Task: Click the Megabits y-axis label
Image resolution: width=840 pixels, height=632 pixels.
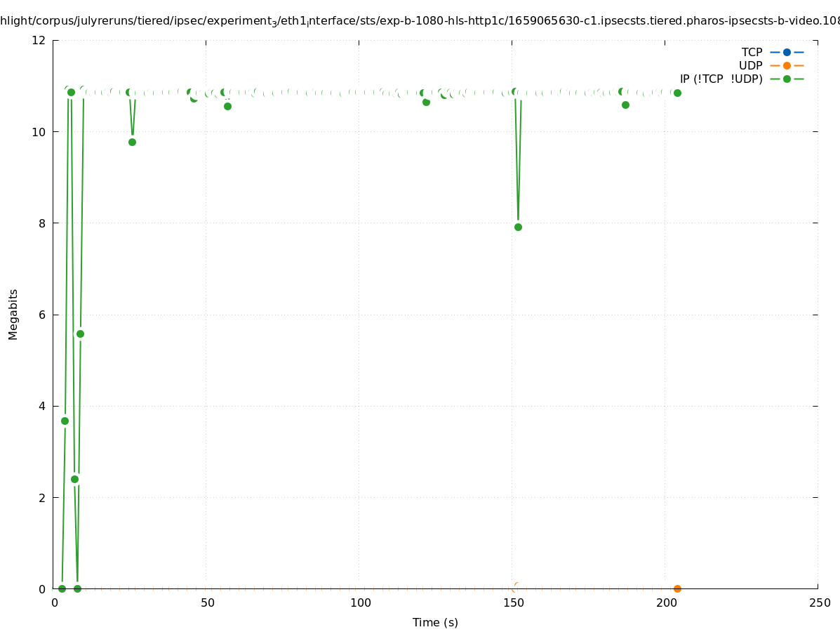Action: coord(13,314)
